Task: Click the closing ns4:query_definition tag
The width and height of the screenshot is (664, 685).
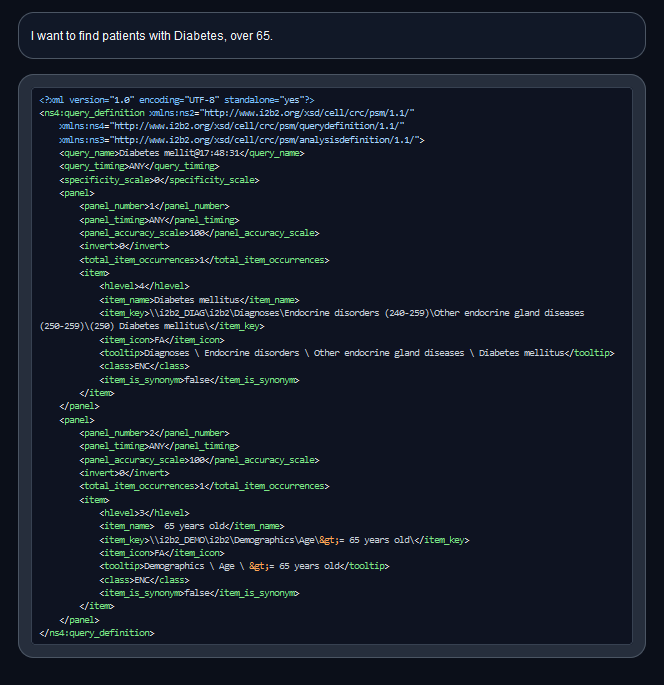Action: 97,632
